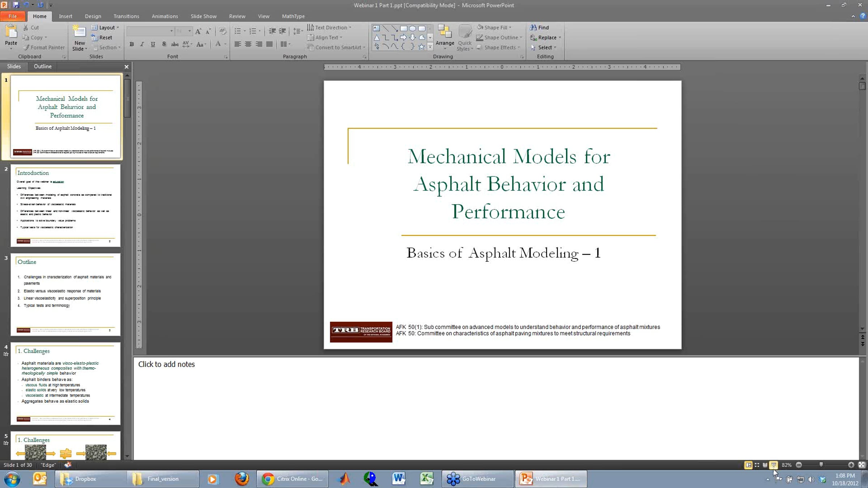The height and width of the screenshot is (488, 868).
Task: Open Align Text dropdown
Action: coord(324,37)
